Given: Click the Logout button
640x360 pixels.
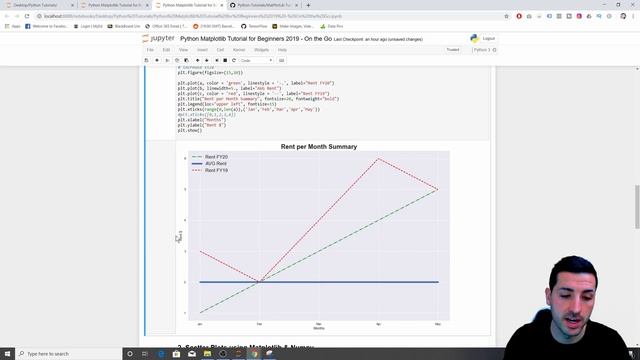Looking at the screenshot, I should point(489,38).
